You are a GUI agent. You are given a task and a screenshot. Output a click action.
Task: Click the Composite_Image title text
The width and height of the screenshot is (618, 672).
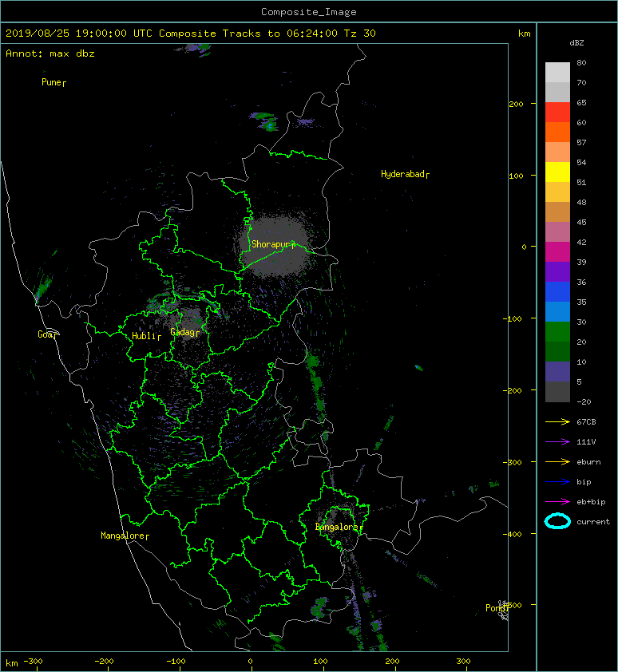tap(309, 12)
